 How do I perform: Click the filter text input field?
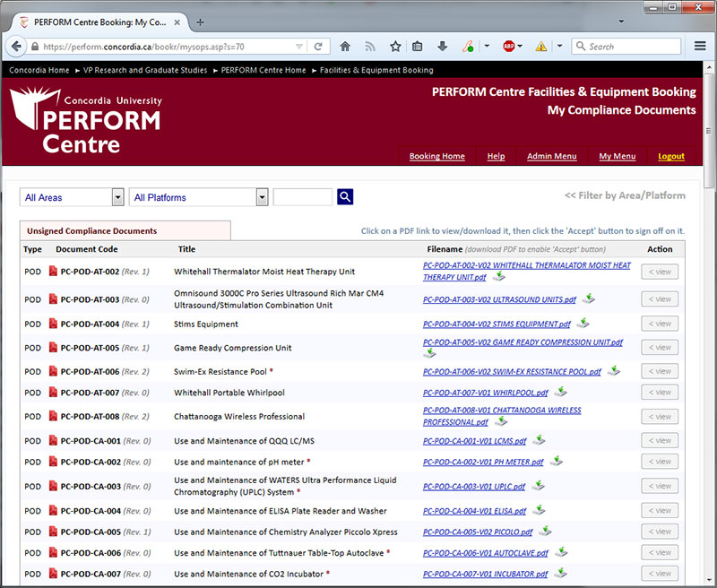[x=302, y=197]
